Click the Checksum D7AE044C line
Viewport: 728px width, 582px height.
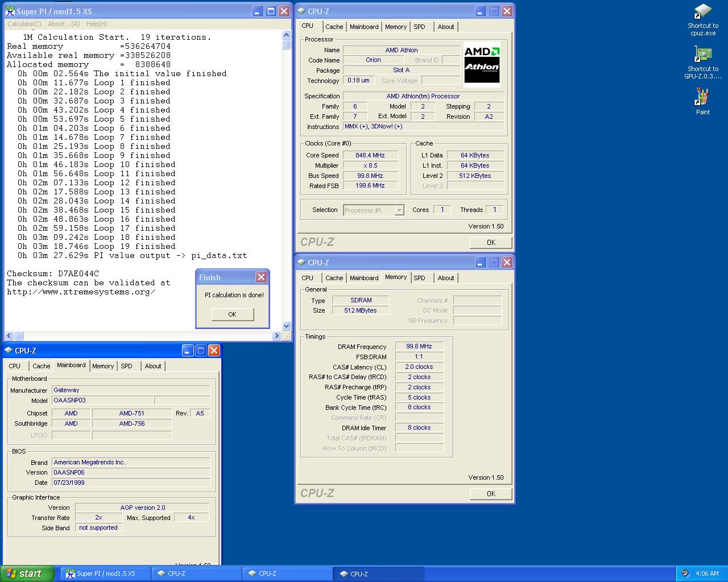[53, 273]
